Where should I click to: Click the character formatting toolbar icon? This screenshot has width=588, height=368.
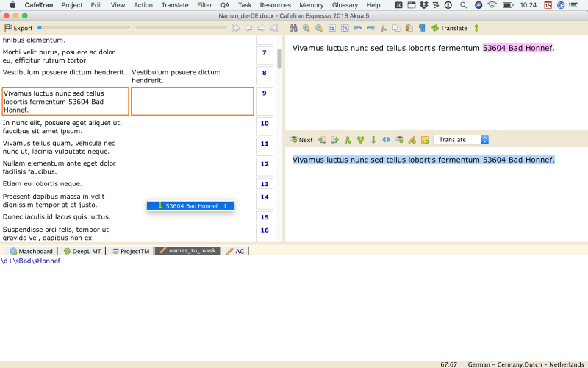pos(345,28)
